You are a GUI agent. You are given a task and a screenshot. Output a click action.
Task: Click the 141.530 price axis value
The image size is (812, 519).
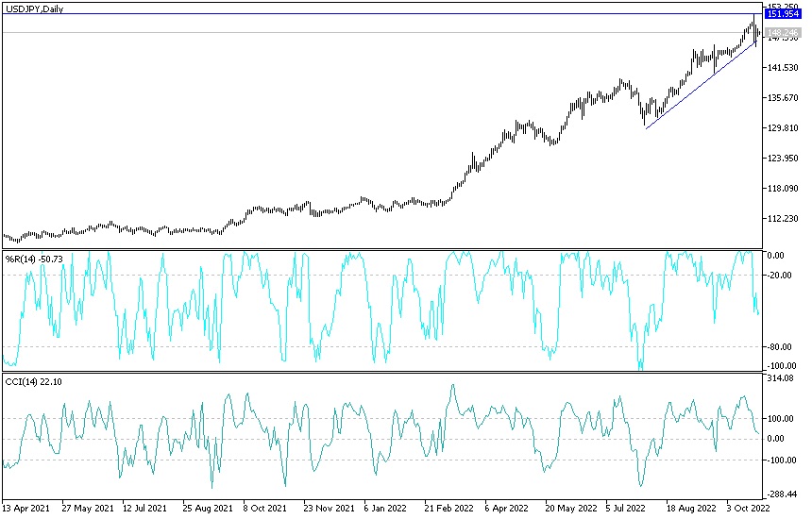(x=783, y=67)
